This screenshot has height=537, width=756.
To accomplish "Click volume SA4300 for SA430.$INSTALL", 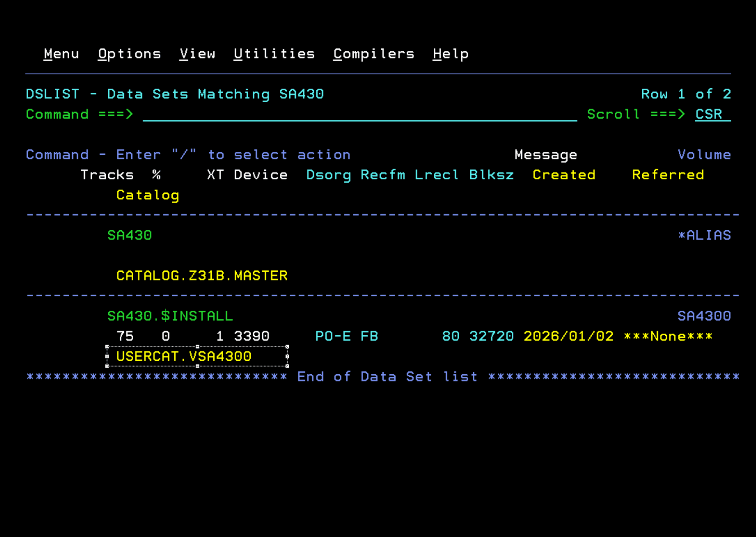I will (x=705, y=315).
